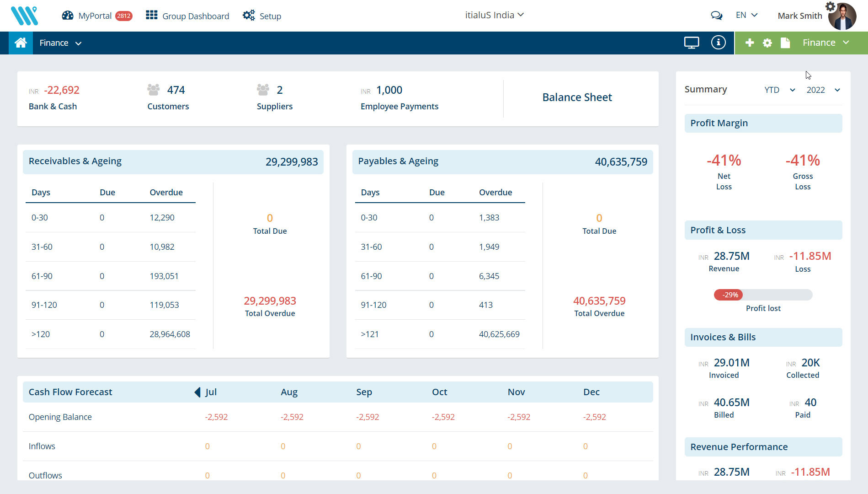Click the profile settings gear near avatar

[x=830, y=6]
